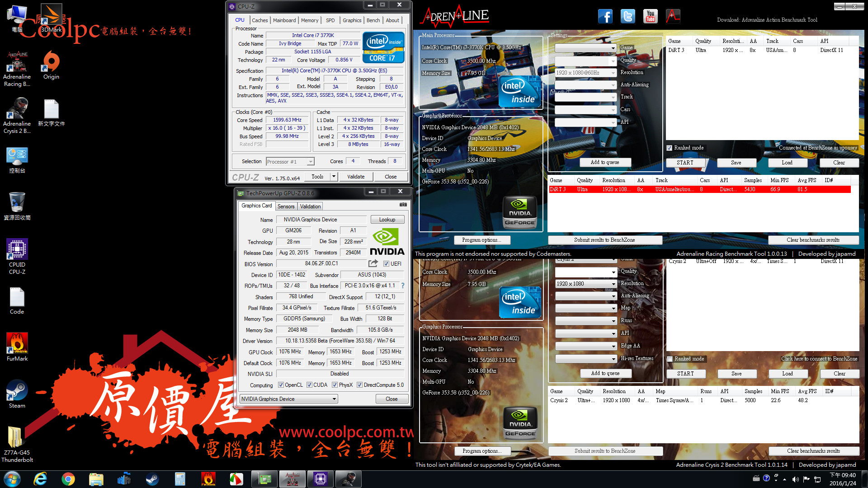Click the BIOS version share icon in GPU-Z
868x488 pixels.
pos(373,263)
